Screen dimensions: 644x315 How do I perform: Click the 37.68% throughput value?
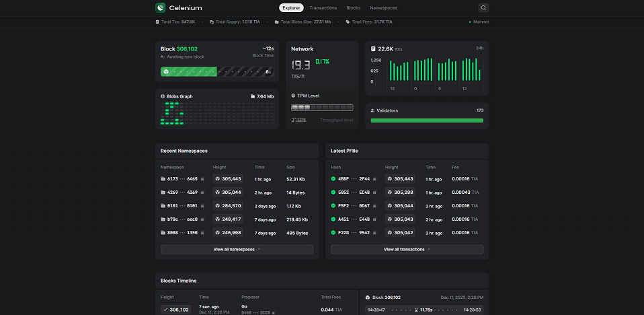(298, 120)
